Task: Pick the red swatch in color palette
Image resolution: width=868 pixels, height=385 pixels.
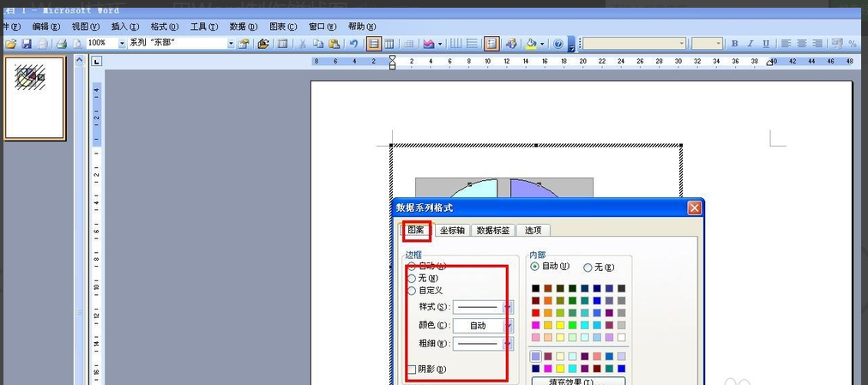Action: 536,313
